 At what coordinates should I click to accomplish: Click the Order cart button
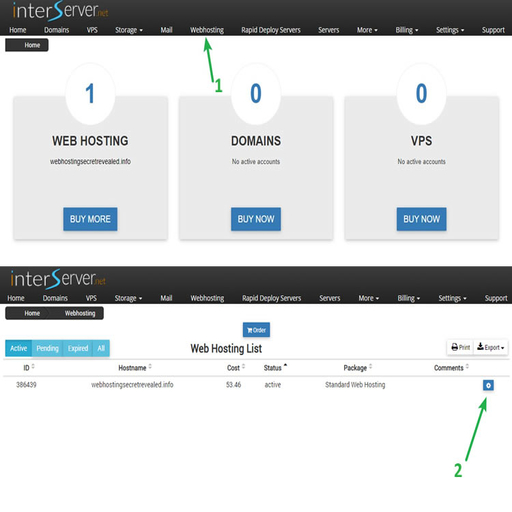256,330
